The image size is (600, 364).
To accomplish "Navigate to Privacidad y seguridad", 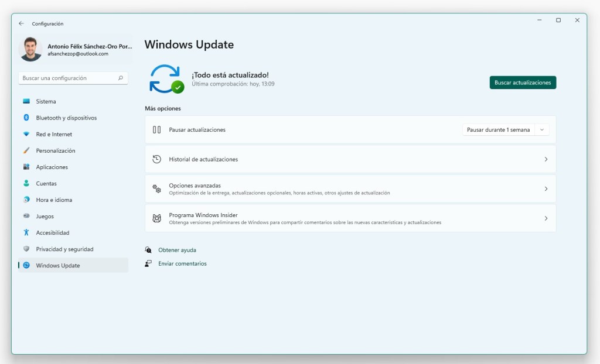I will tap(64, 249).
